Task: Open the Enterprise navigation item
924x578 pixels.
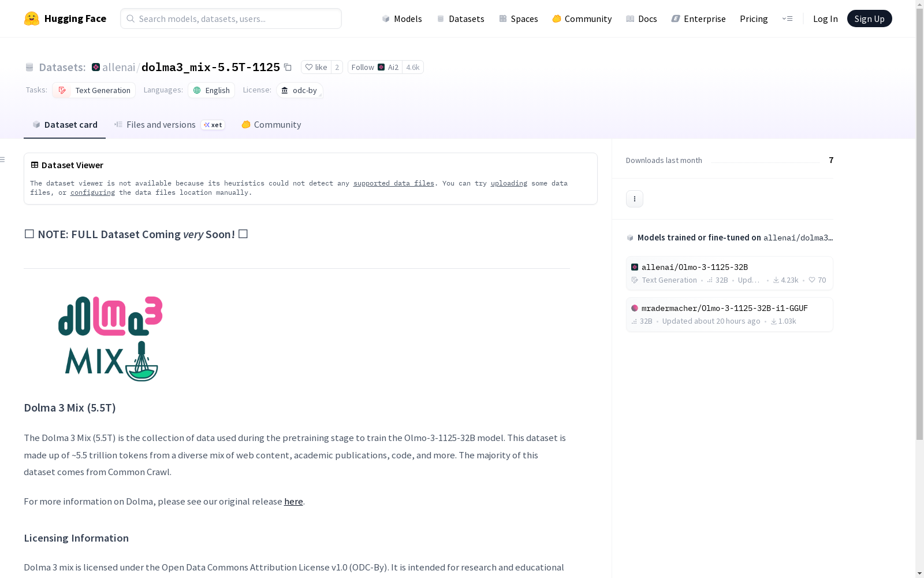Action: tap(699, 18)
